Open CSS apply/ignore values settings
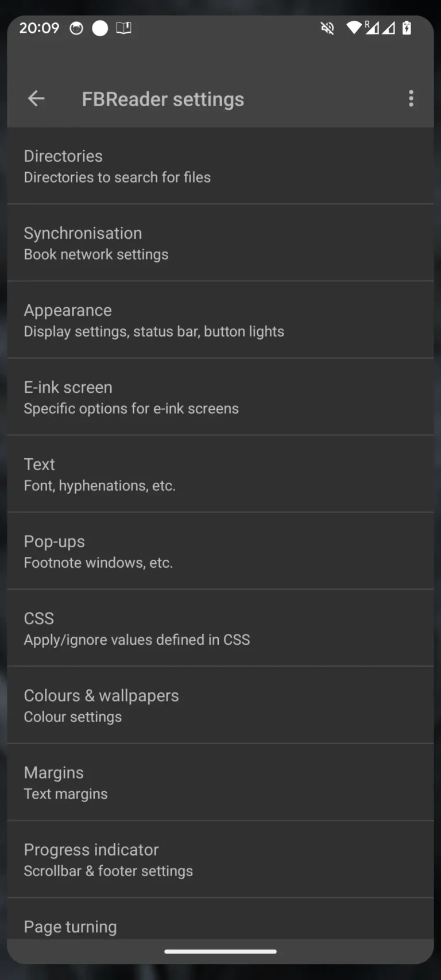The image size is (441, 980). (x=220, y=627)
